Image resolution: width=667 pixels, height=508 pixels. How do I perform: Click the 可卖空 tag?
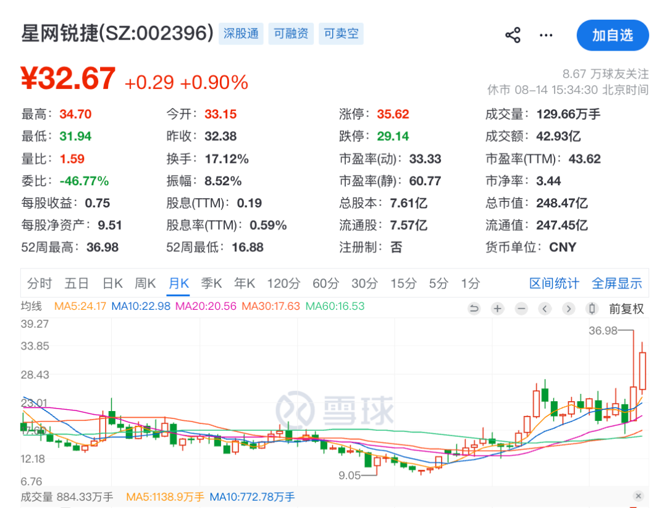[x=341, y=34]
